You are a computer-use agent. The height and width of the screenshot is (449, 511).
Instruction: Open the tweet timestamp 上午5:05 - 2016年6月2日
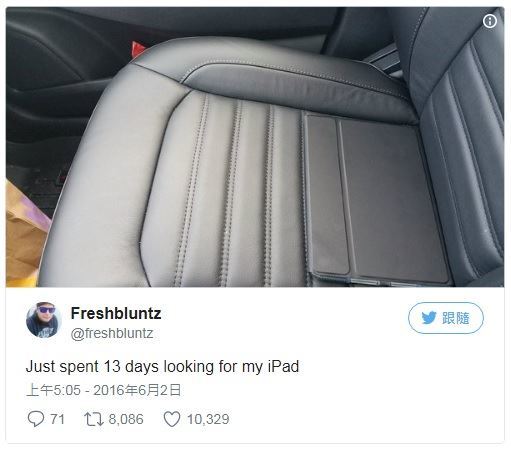[x=104, y=390]
